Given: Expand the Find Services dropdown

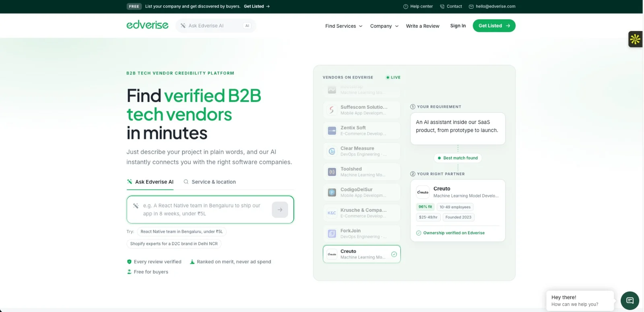Looking at the screenshot, I should pyautogui.click(x=344, y=26).
